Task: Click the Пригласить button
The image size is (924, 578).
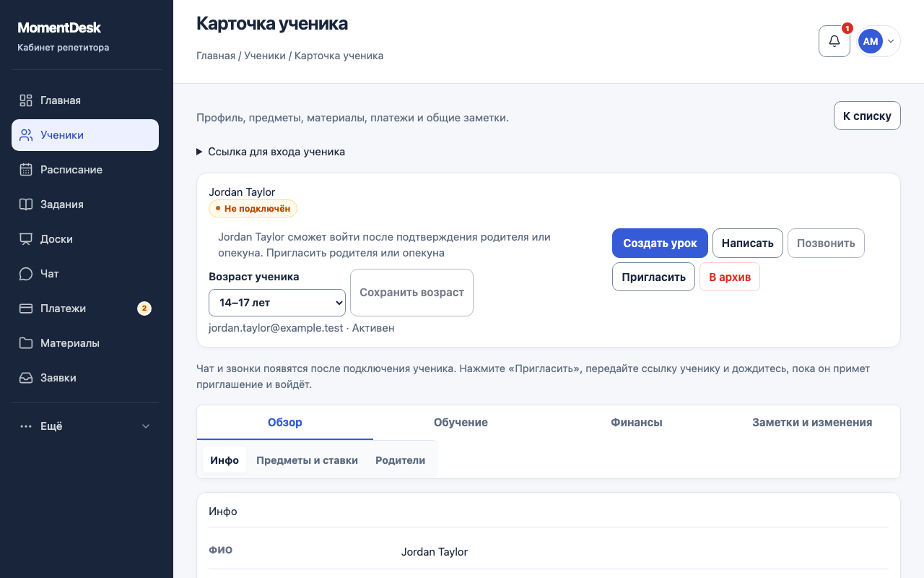Action: [x=653, y=277]
